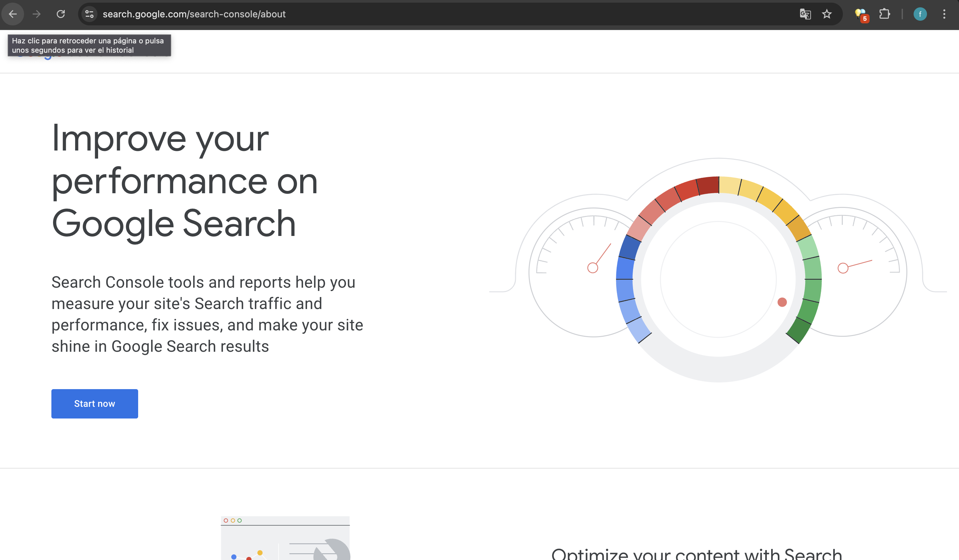959x560 pixels.
Task: Reload the page with the refresh icon
Action: pos(60,14)
